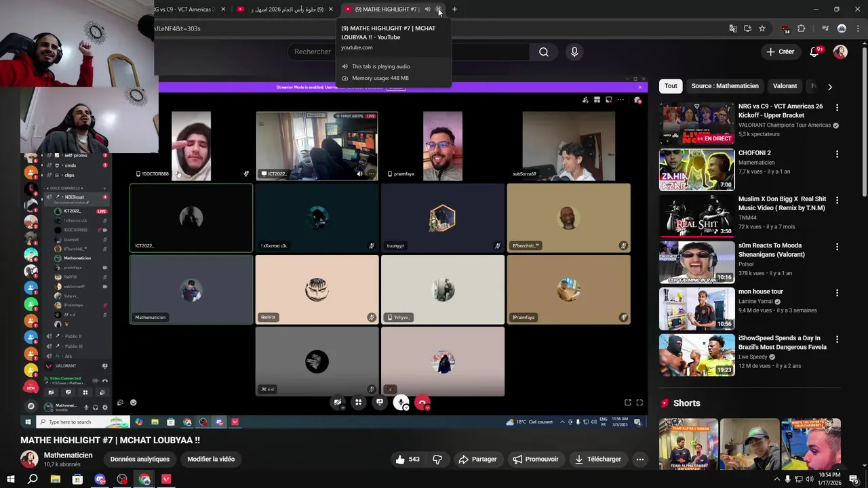Image resolution: width=868 pixels, height=488 pixels.
Task: Open File Explorer from bottom taskbar
Action: coord(55,479)
